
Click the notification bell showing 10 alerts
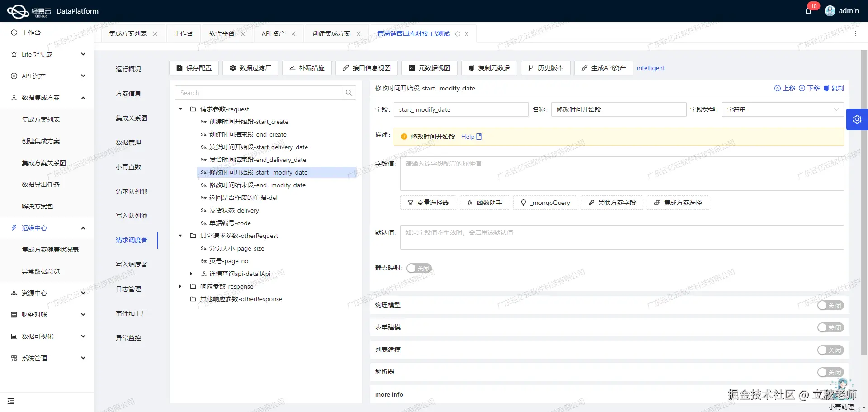click(808, 10)
